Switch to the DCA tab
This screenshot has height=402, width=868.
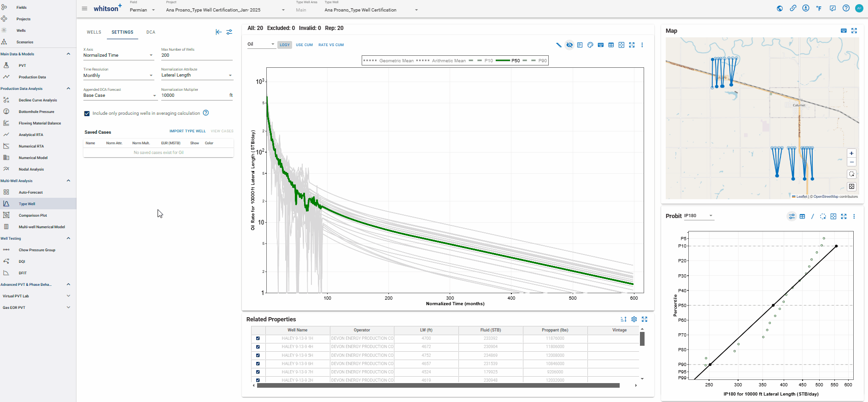151,32
